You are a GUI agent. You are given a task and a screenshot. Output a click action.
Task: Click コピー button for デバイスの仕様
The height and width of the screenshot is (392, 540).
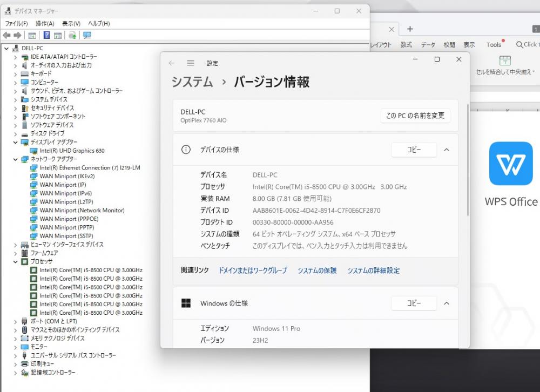pos(414,150)
